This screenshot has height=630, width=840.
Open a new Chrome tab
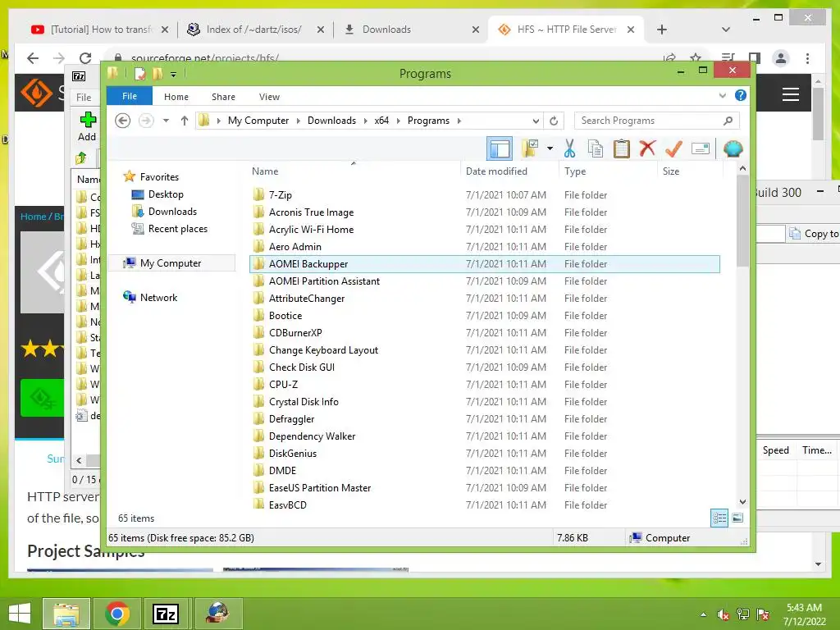662,30
